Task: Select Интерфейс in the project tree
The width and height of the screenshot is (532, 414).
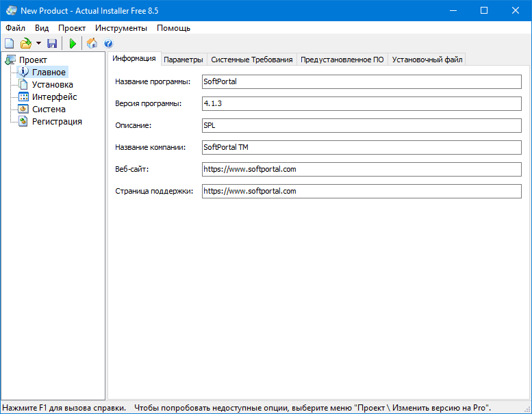Action: point(55,97)
